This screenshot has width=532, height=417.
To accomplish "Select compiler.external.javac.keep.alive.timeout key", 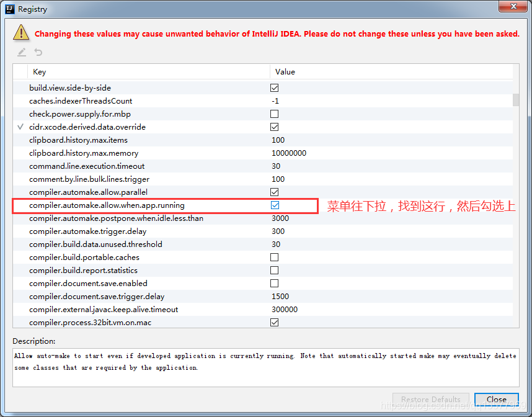I will point(104,310).
